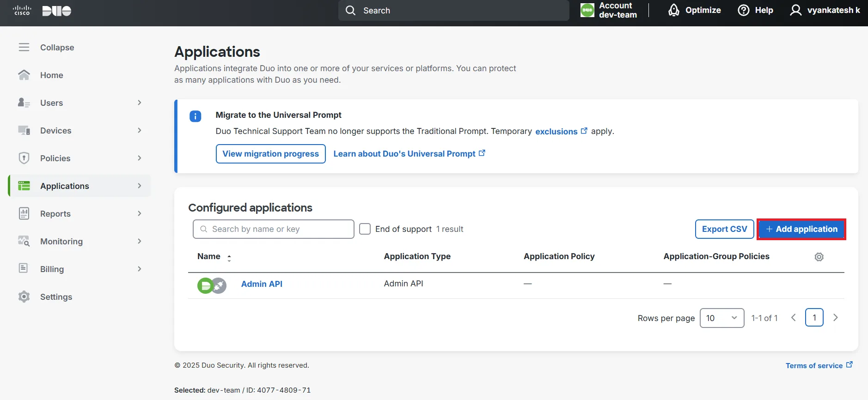Click the Home house icon in the sidebar
Image resolution: width=868 pixels, height=400 pixels.
click(x=24, y=75)
